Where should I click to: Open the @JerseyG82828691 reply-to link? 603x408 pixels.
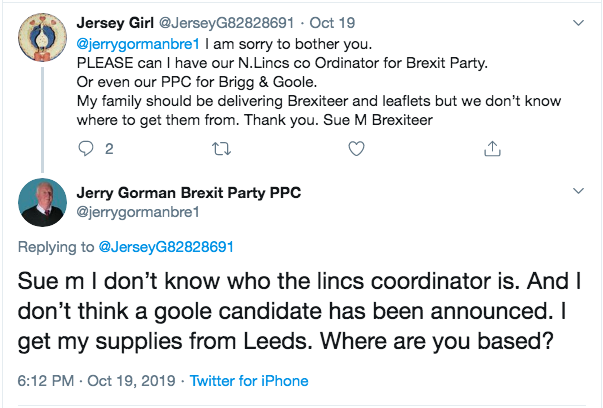point(165,246)
